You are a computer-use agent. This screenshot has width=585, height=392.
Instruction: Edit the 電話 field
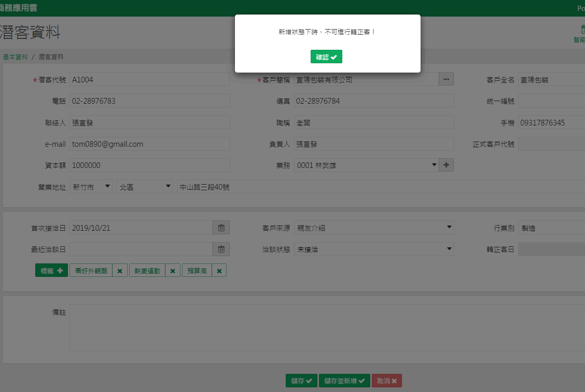(x=149, y=101)
